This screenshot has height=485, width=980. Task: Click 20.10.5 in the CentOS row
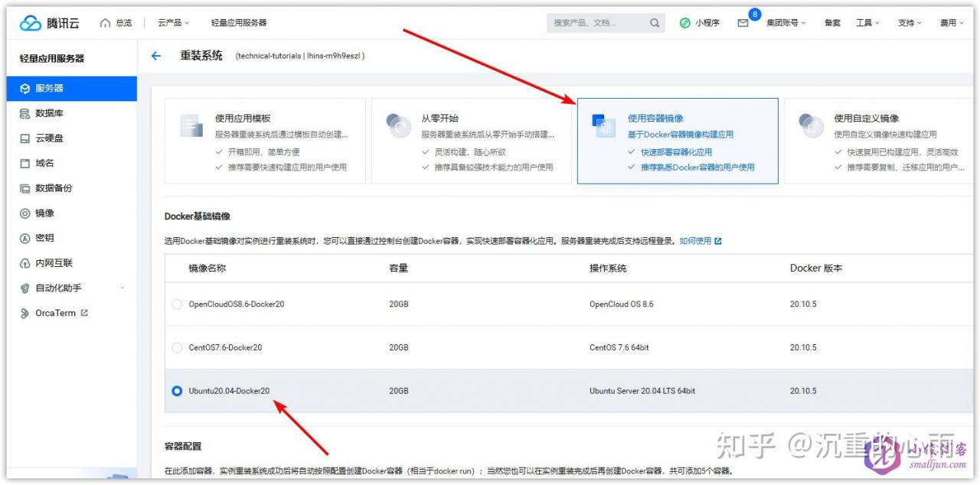(803, 347)
